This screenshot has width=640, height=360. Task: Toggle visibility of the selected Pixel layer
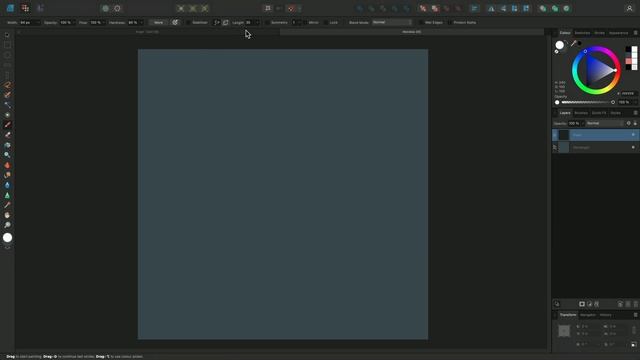point(633,135)
